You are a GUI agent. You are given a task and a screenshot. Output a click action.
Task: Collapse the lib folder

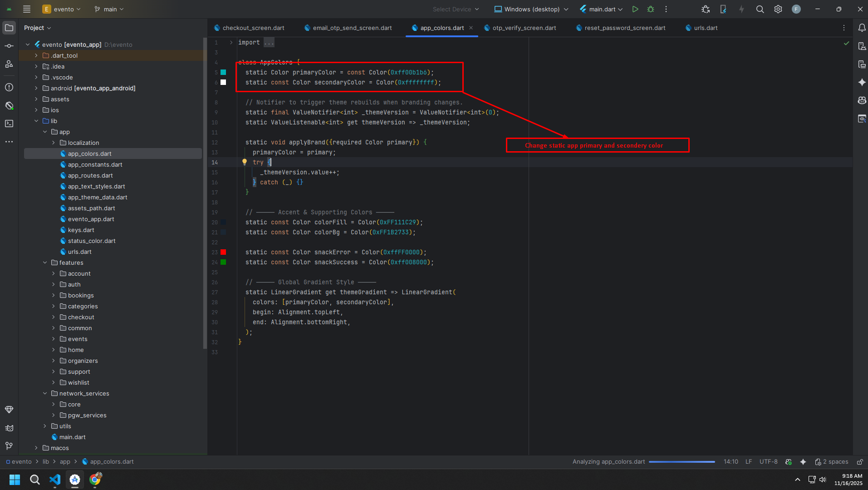[x=36, y=121]
